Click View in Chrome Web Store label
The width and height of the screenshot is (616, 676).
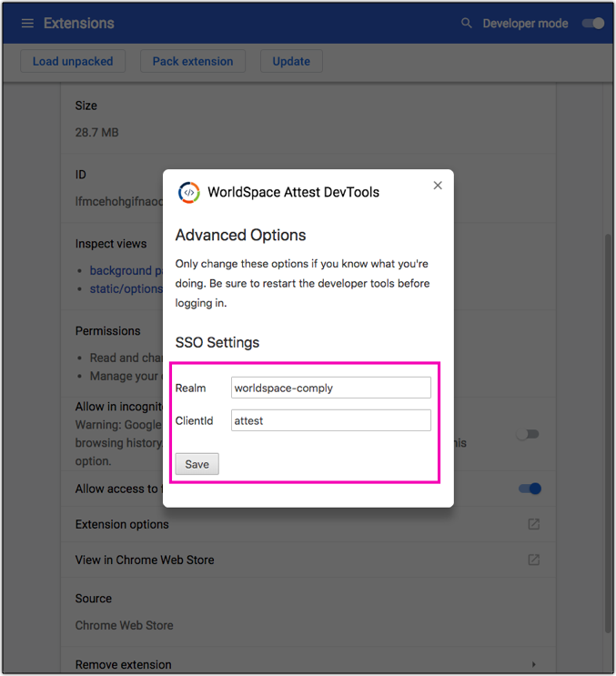pyautogui.click(x=145, y=560)
